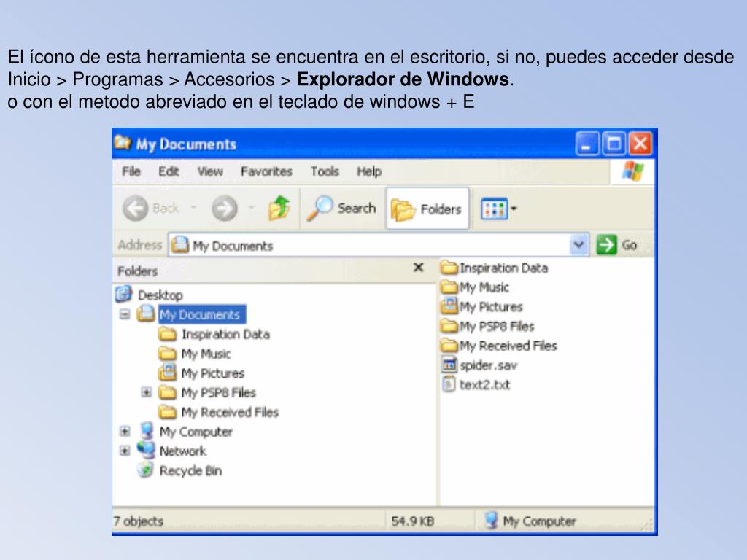Click the "Recycle Bin" tree label
The image size is (747, 560).
point(190,471)
